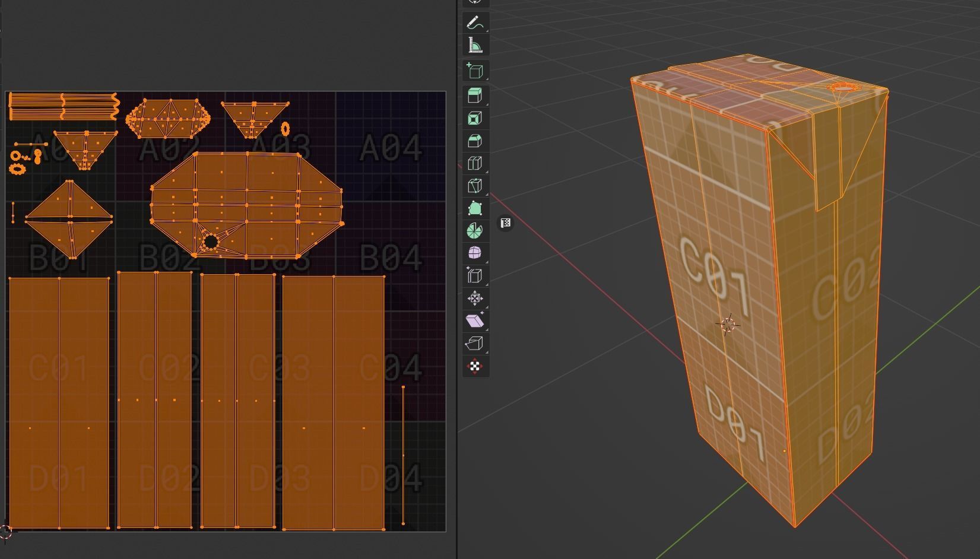
Task: Click the small ring UV island beside A03
Action: pyautogui.click(x=286, y=128)
